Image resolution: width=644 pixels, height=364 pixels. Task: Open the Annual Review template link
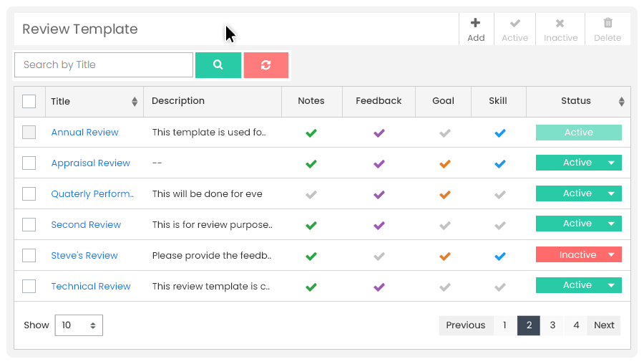[x=84, y=133]
